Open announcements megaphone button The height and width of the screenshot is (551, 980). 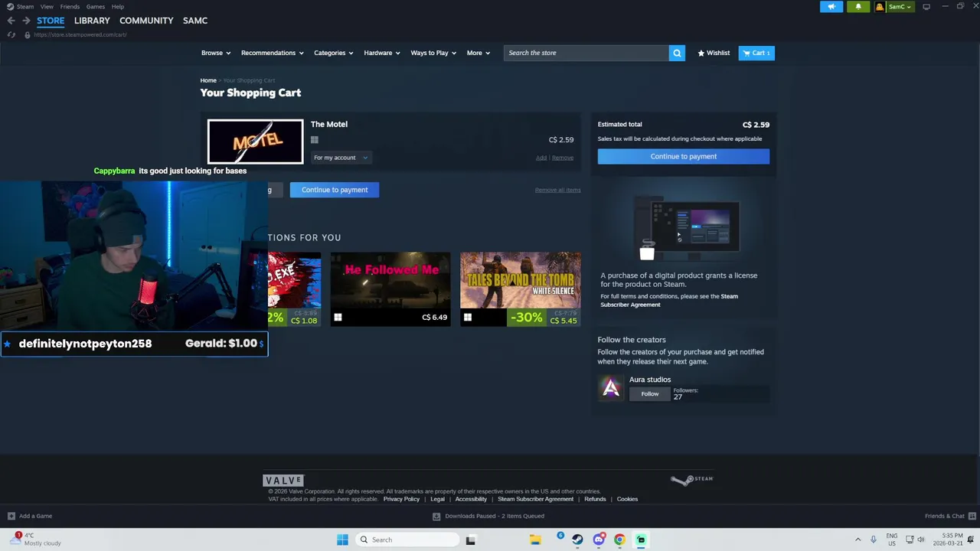tap(831, 7)
